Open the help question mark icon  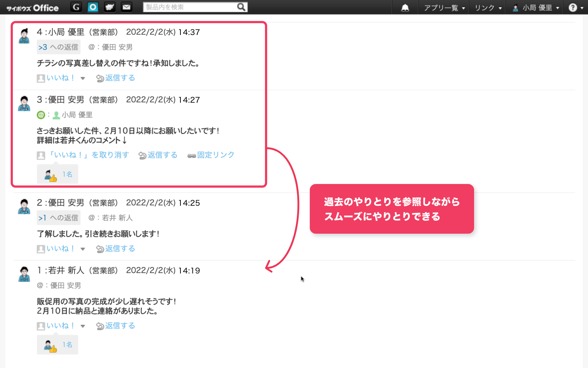tap(573, 8)
